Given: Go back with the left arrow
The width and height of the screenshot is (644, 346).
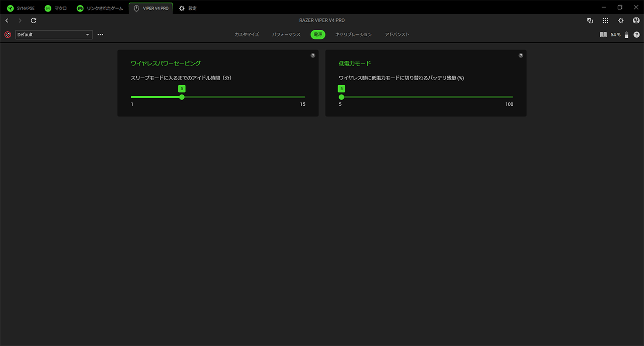Looking at the screenshot, I should [7, 21].
